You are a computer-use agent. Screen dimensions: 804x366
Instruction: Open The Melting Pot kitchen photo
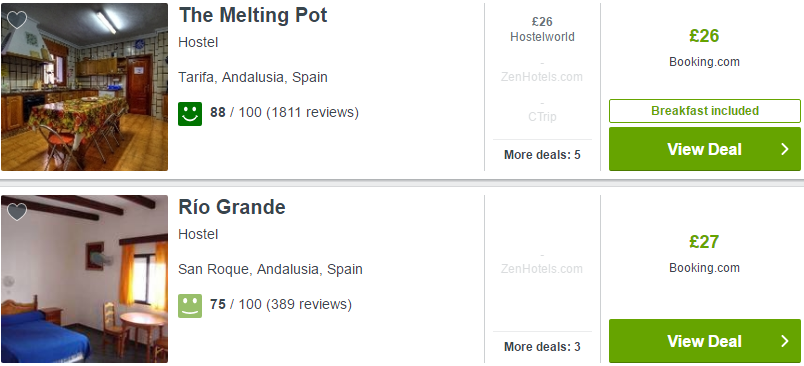84,87
